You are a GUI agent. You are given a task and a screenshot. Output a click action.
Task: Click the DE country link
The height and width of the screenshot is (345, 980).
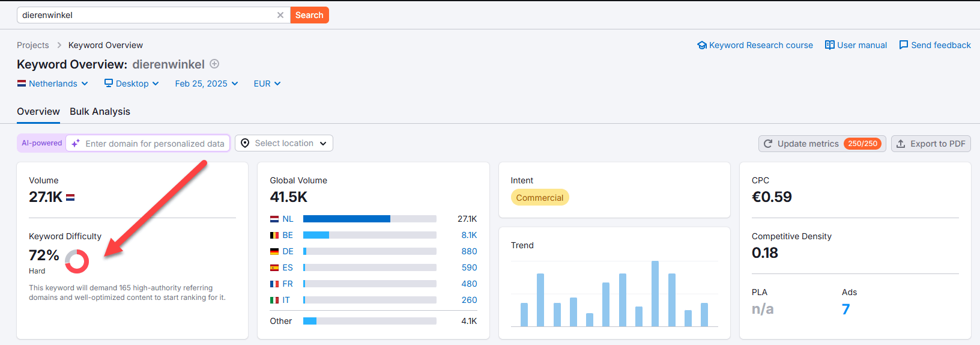tap(288, 251)
